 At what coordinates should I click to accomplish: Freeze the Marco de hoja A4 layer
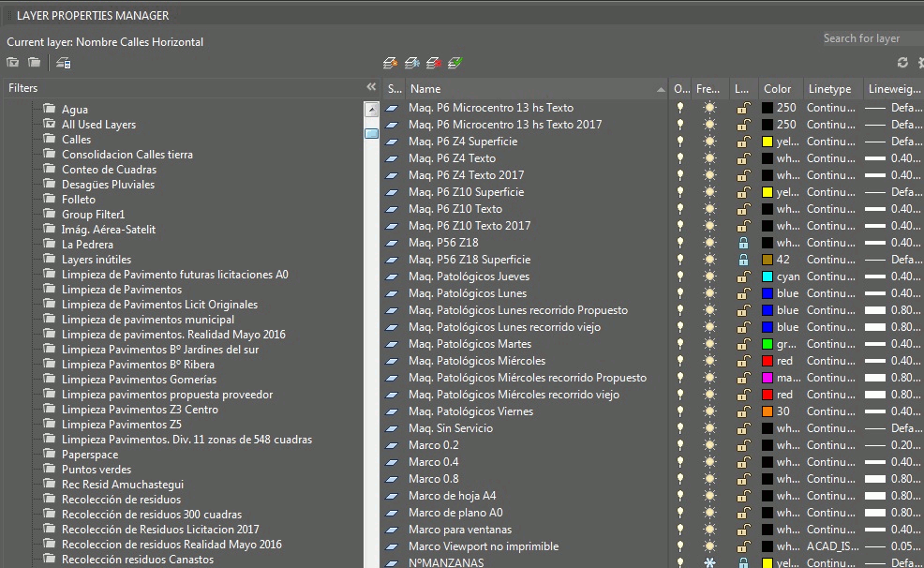pos(709,496)
